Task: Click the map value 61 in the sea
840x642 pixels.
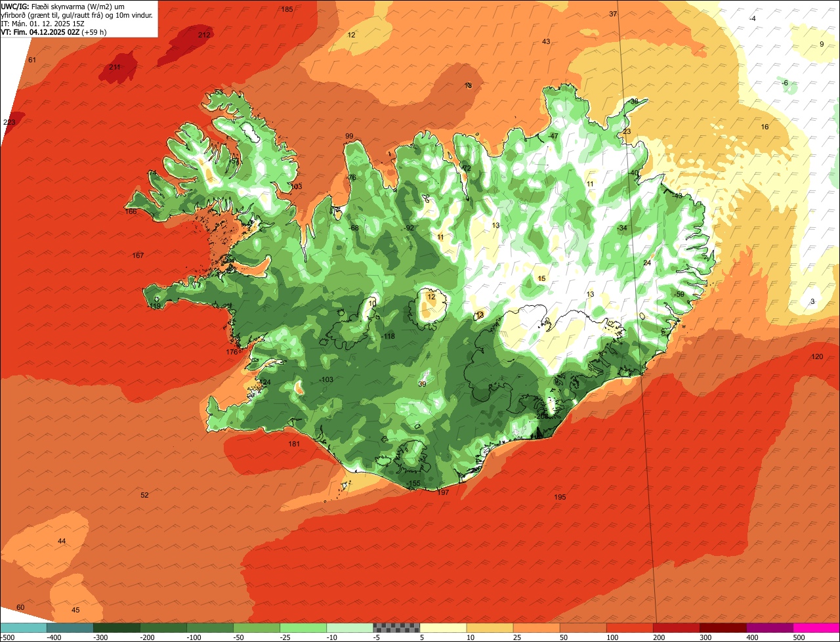Action: point(32,60)
